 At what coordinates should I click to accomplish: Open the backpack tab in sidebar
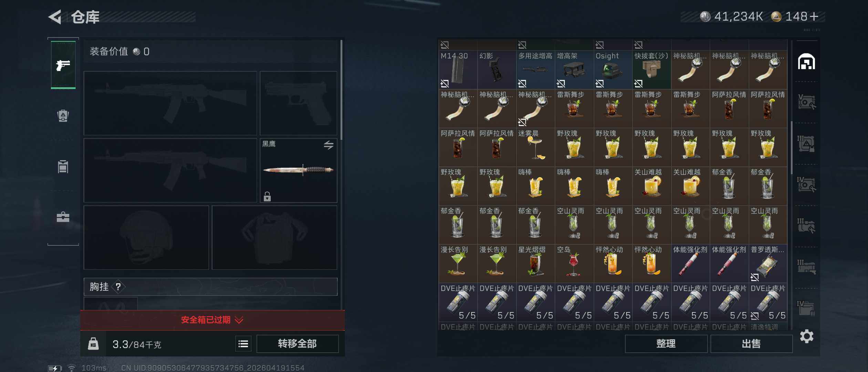[63, 115]
